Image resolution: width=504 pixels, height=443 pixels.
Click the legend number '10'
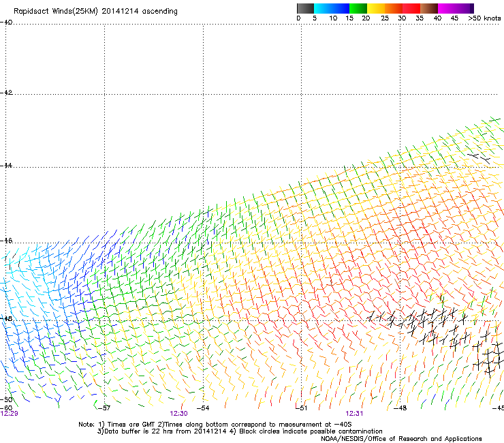333,18
